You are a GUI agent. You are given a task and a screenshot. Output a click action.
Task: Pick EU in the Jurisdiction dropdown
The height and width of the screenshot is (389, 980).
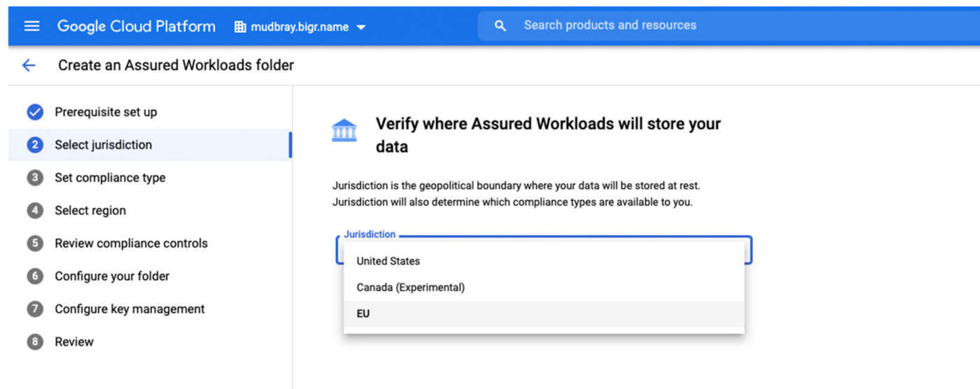point(363,314)
